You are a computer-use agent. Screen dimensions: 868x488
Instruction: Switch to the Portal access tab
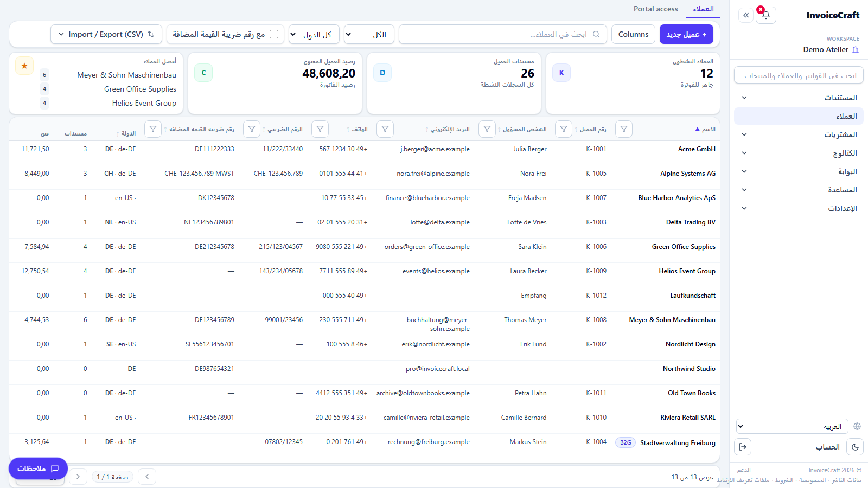656,9
